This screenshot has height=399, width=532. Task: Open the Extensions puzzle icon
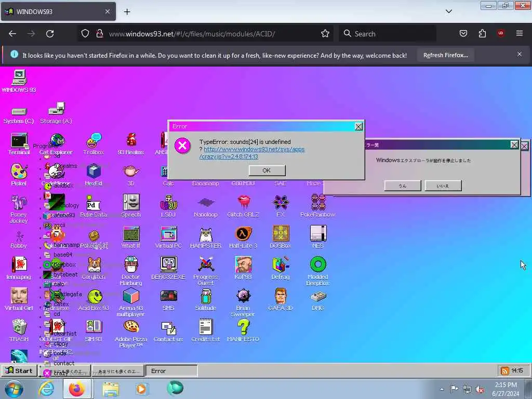(x=482, y=33)
